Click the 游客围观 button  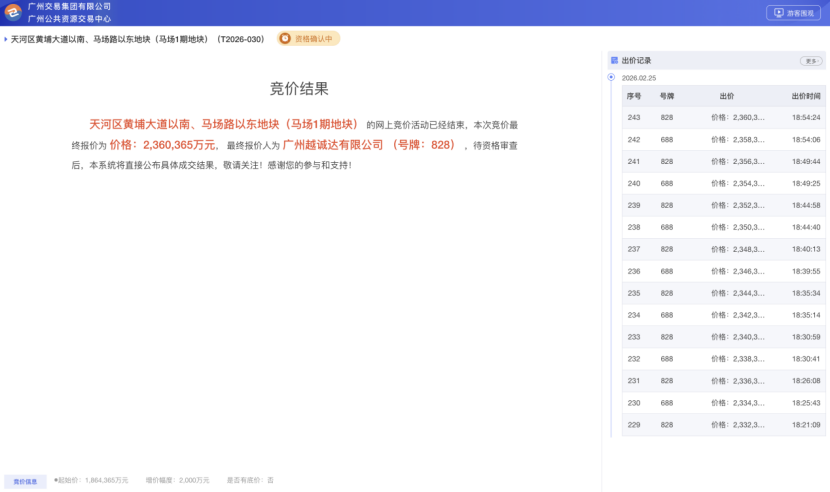pyautogui.click(x=793, y=13)
